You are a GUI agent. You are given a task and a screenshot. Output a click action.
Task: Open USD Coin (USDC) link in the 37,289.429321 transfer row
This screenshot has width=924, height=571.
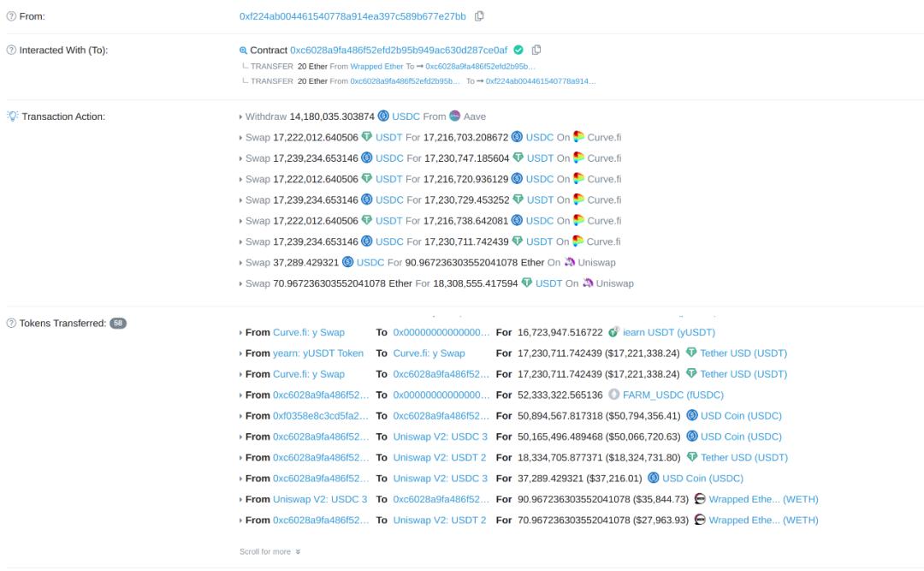click(702, 478)
